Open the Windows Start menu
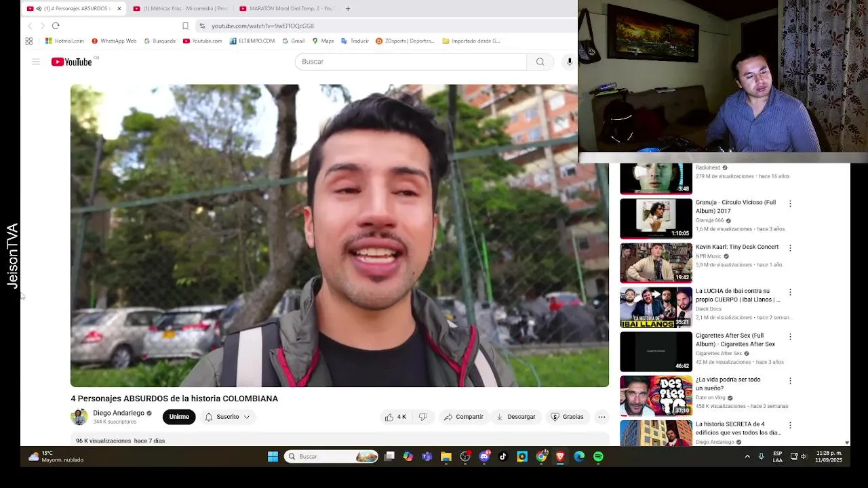Image resolution: width=868 pixels, height=488 pixels. [x=273, y=457]
